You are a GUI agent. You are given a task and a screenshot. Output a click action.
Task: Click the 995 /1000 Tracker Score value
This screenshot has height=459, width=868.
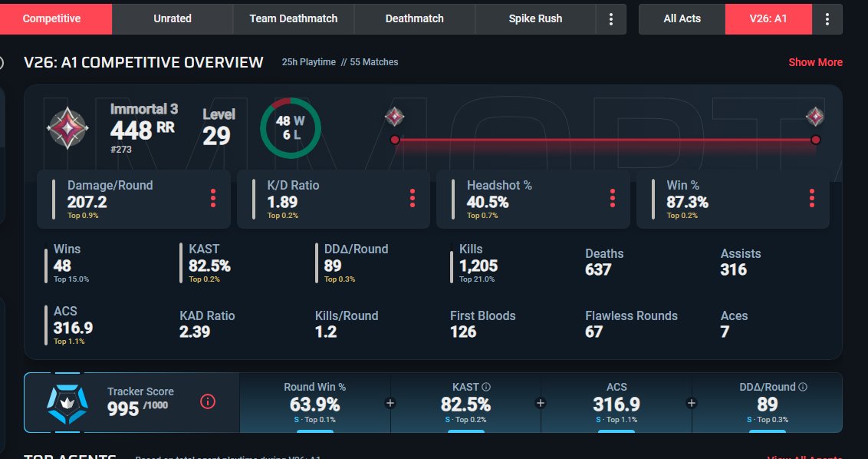coord(137,408)
